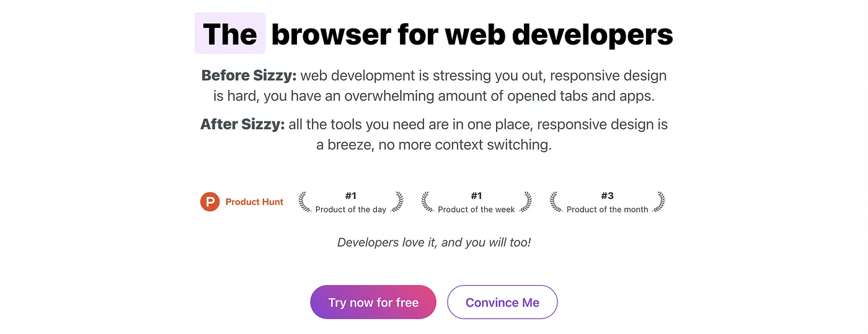Select the highlighted word "The" in heading
The image size is (868, 334).
coord(230,33)
